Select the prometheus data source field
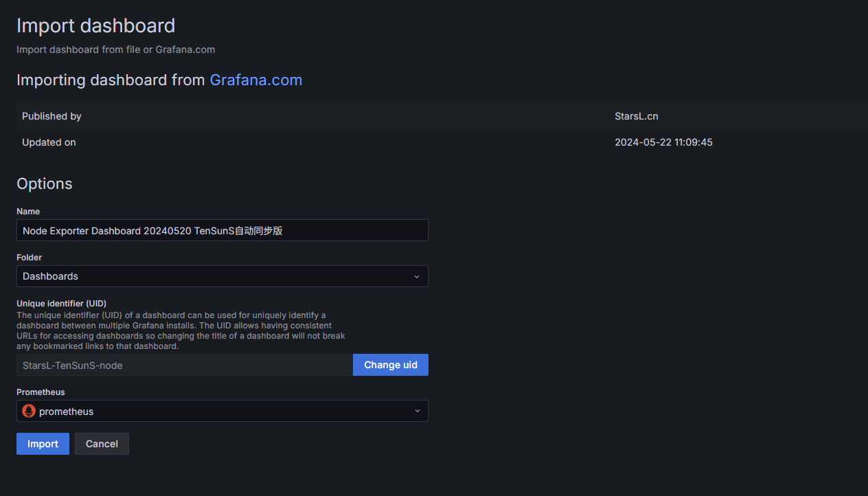Screen dimensions: 868x496 coord(222,411)
